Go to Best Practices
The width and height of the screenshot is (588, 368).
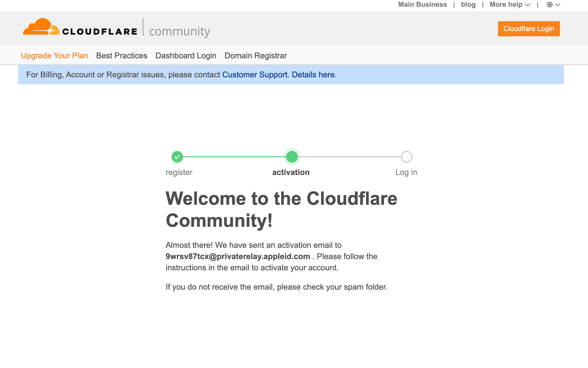[122, 56]
